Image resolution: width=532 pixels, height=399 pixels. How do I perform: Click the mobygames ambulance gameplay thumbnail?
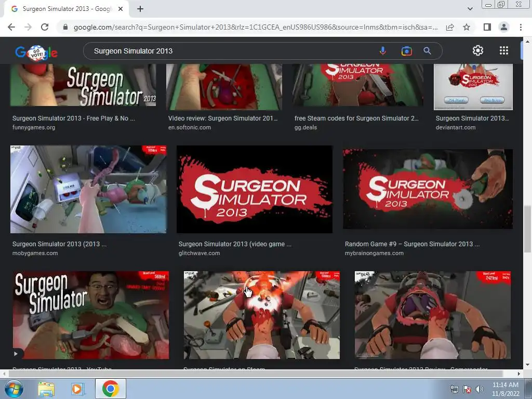(x=88, y=189)
